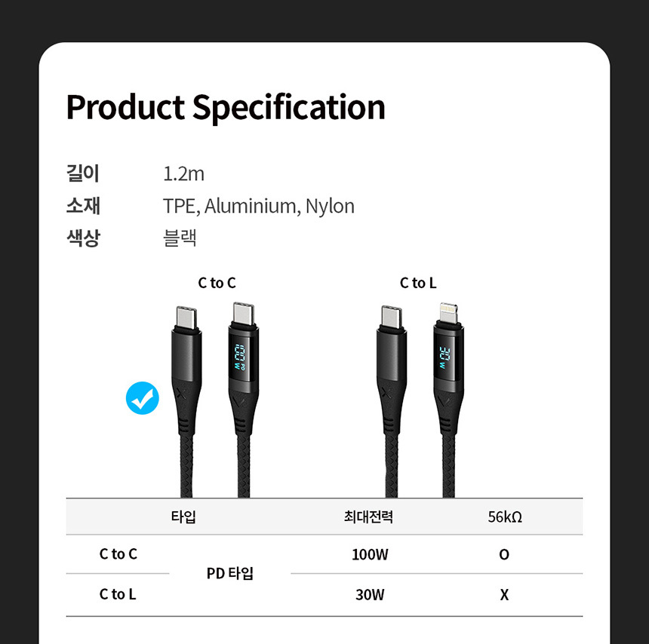Click the C to L label above cables
The height and width of the screenshot is (644, 649).
[418, 283]
